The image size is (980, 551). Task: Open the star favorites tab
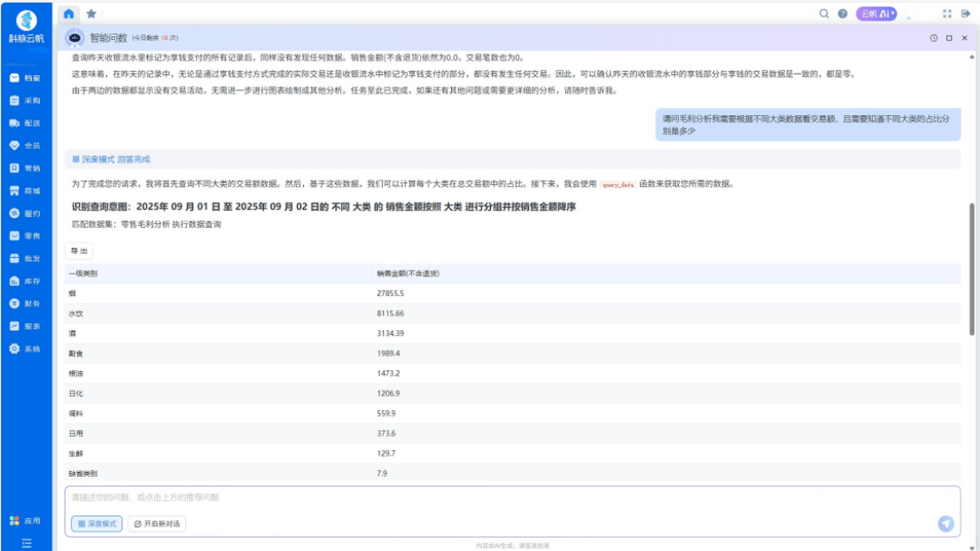[91, 14]
